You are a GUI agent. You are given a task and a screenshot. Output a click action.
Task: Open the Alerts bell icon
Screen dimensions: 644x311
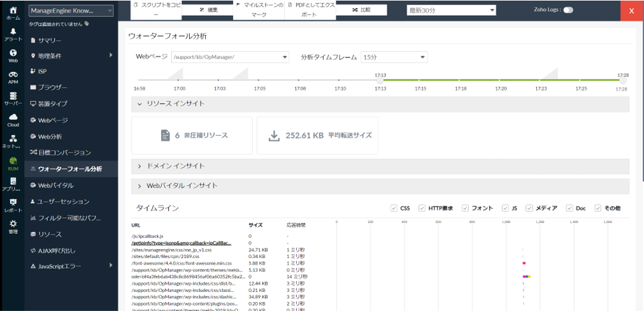(x=13, y=31)
